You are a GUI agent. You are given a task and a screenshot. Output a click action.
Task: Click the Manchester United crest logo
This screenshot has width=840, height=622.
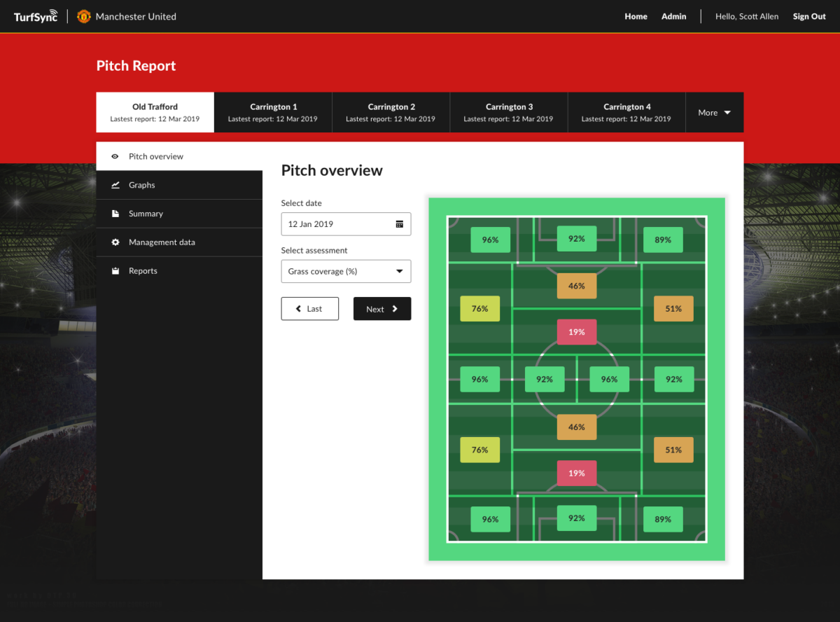83,16
